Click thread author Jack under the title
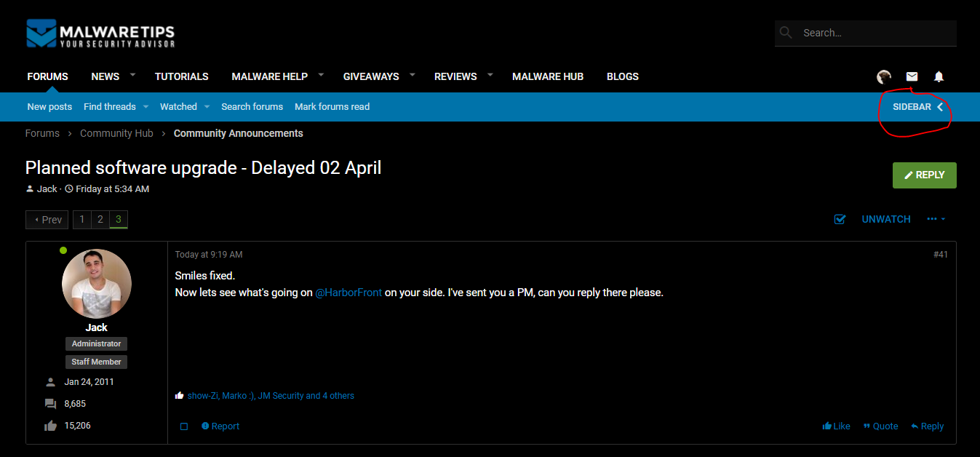The image size is (980, 457). (x=47, y=189)
